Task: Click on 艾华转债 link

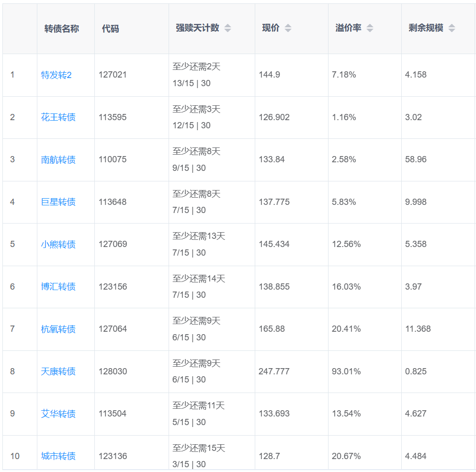Action: tap(58, 414)
